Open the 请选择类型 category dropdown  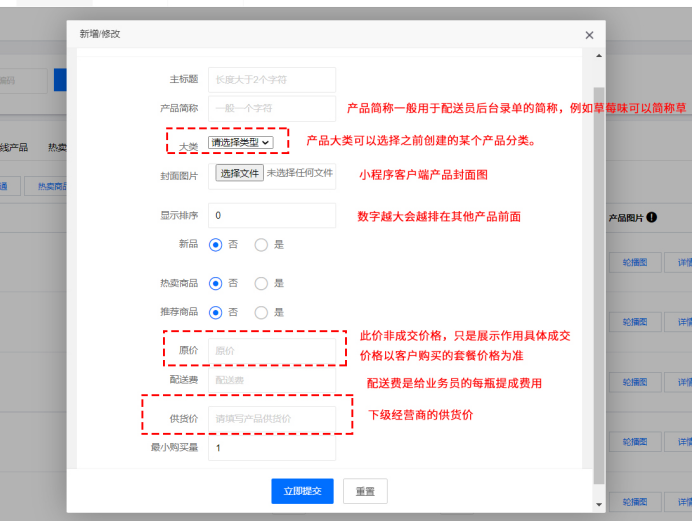pos(240,143)
